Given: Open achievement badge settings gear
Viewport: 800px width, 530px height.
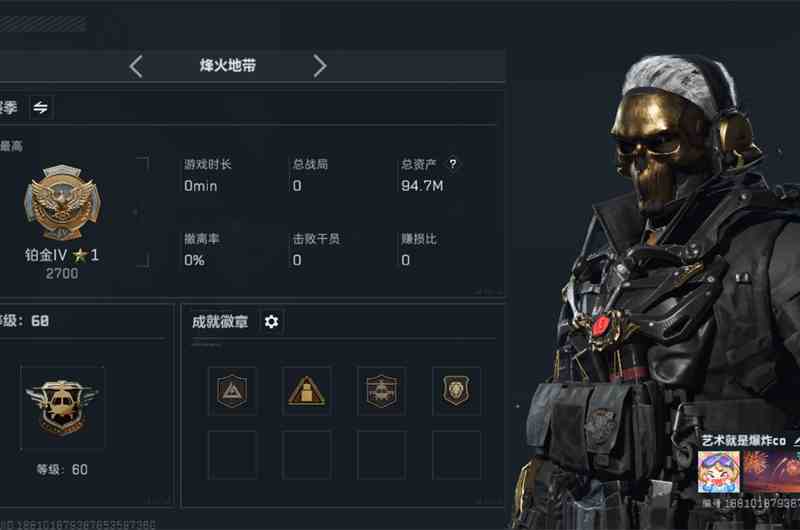Looking at the screenshot, I should tap(271, 321).
